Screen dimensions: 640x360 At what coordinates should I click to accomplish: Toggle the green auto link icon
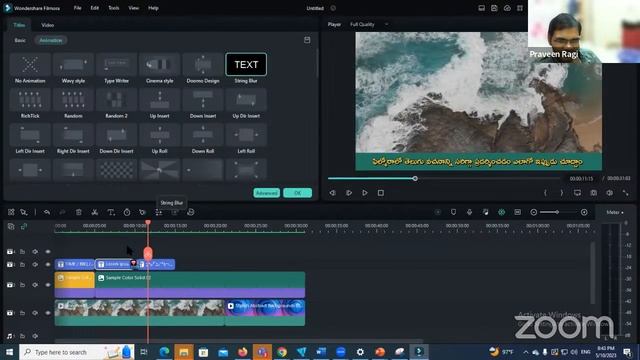point(24,227)
